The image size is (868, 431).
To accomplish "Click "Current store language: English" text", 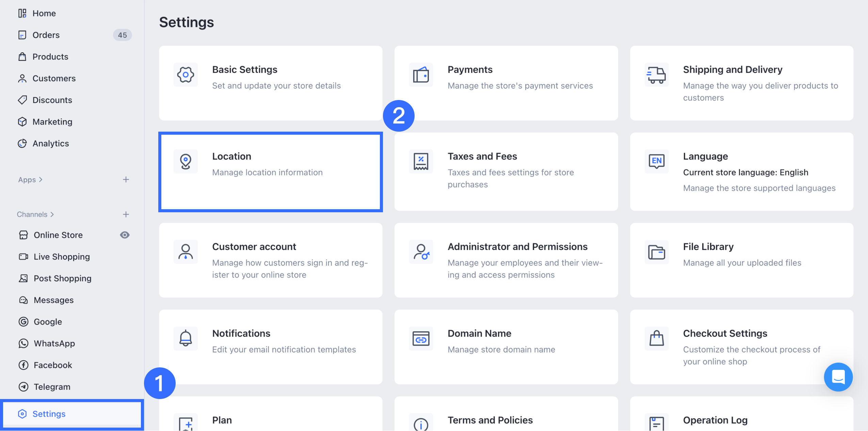I will coord(745,172).
